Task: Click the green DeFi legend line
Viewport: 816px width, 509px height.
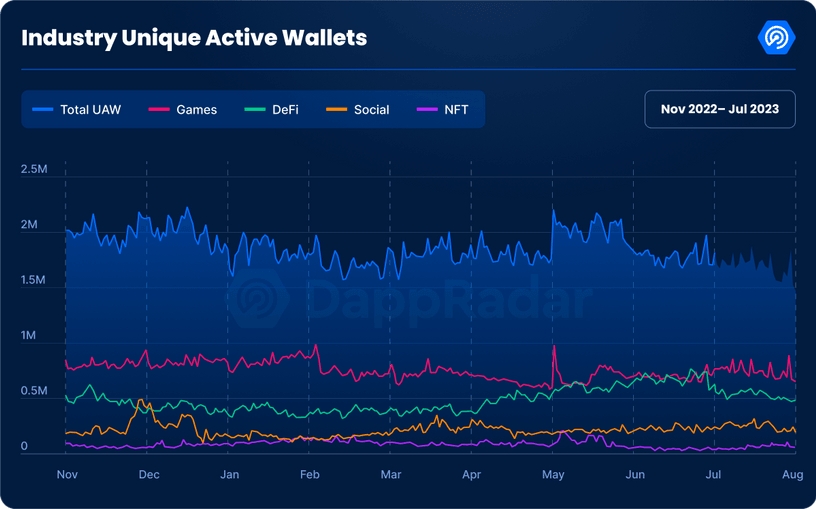Action: point(254,109)
